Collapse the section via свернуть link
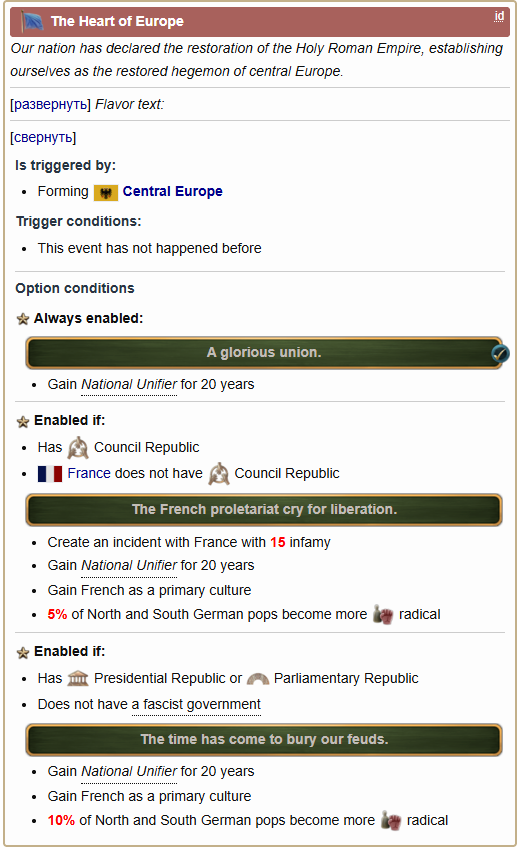 coord(44,138)
